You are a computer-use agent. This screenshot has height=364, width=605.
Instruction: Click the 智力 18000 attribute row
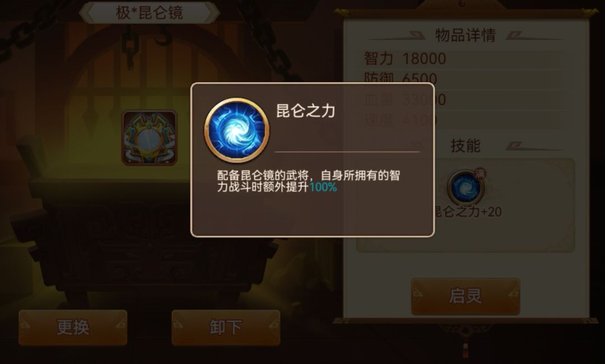[462, 59]
